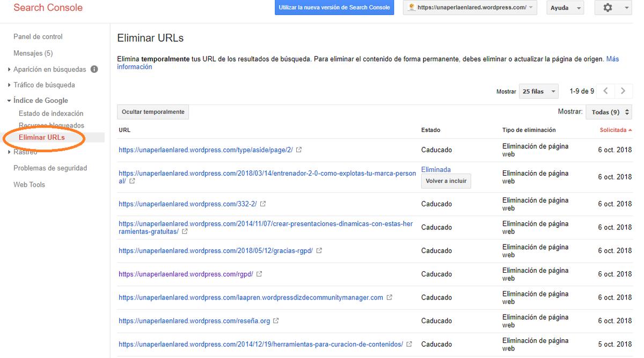Open external link icon for reseña.org URL
Screen dimensions: 644x358
(275, 320)
